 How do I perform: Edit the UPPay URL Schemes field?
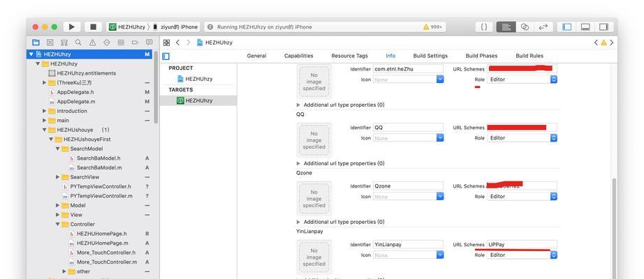click(x=522, y=245)
